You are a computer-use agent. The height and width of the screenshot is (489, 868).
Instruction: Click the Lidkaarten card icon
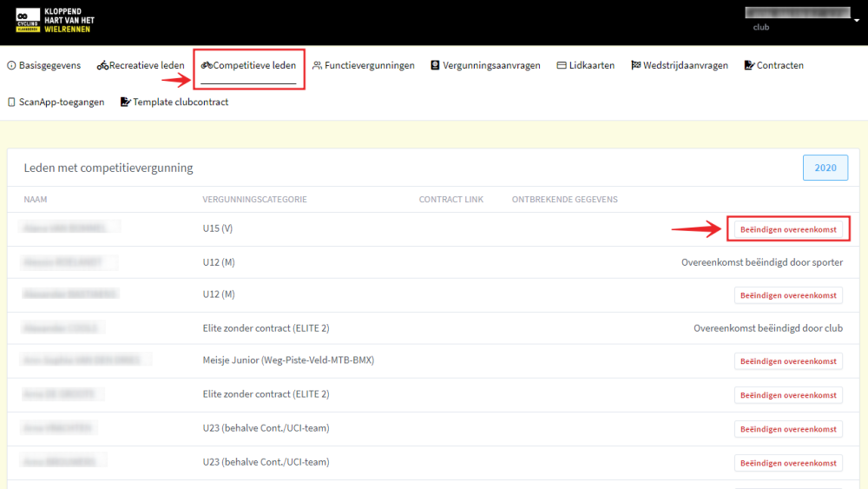(x=562, y=65)
